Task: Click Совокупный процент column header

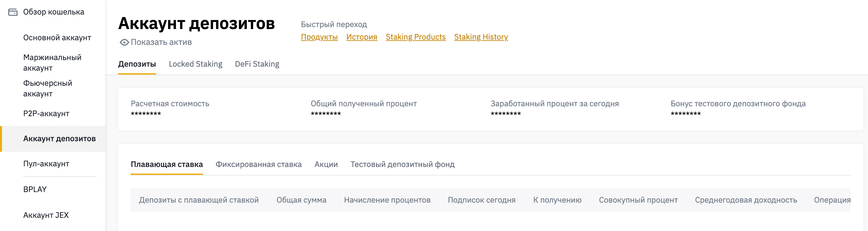Action: point(638,200)
